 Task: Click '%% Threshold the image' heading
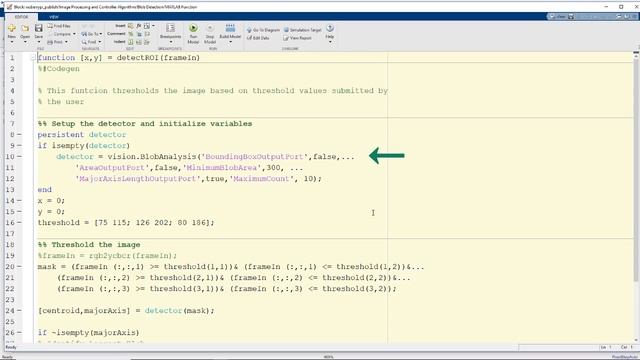click(x=89, y=245)
